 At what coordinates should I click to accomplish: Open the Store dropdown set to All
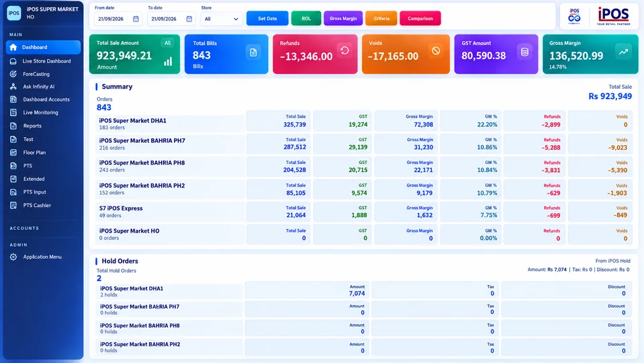point(222,19)
